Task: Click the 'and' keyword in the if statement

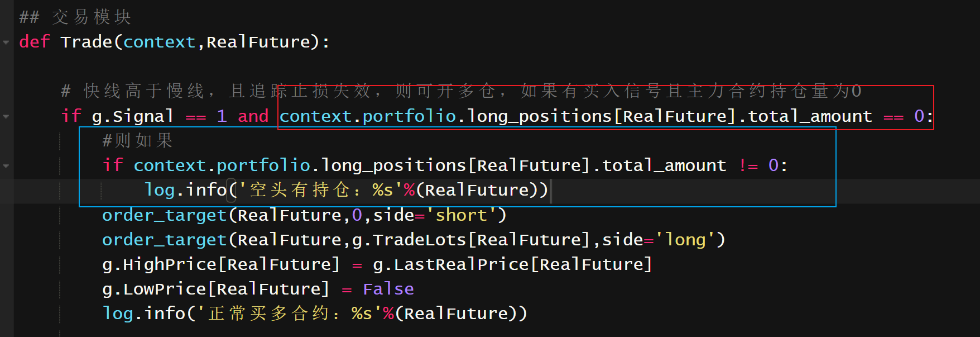Action: [253, 116]
